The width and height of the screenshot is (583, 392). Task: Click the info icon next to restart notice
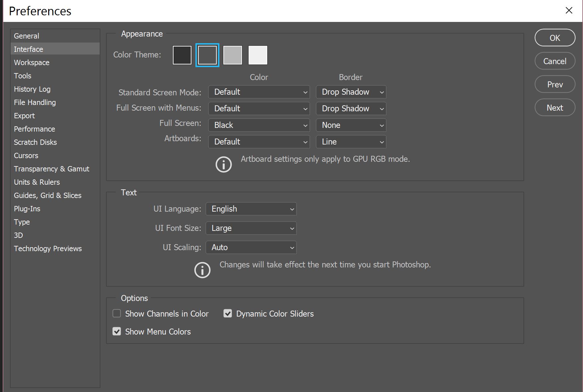(202, 270)
